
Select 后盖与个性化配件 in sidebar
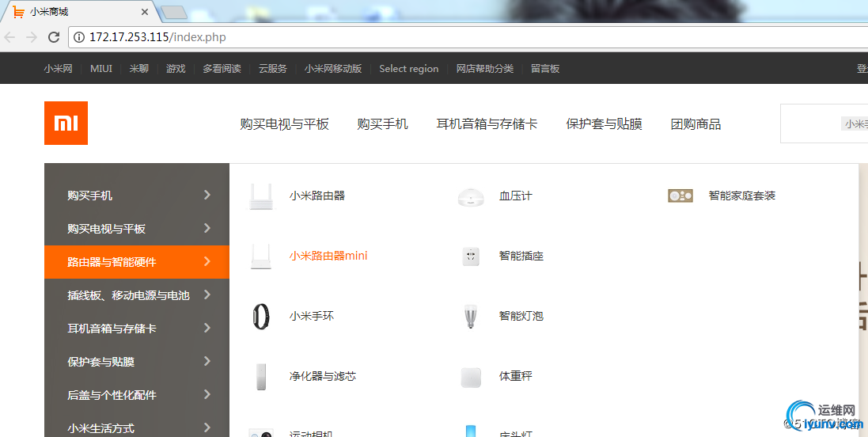coord(137,395)
